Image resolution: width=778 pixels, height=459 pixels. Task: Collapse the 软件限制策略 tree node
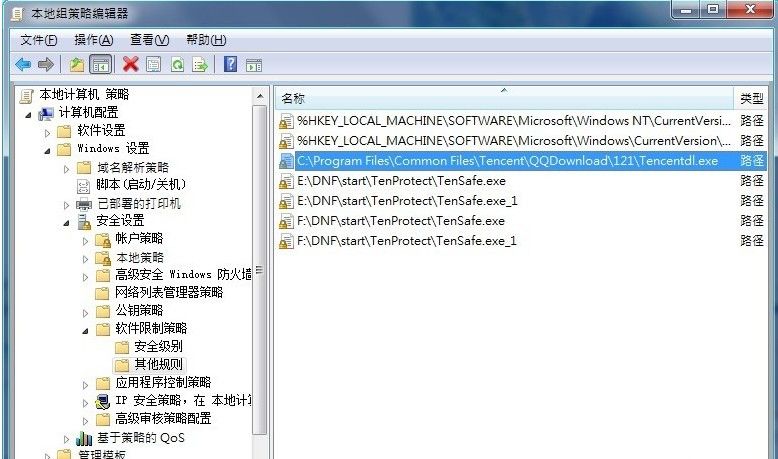(x=85, y=330)
